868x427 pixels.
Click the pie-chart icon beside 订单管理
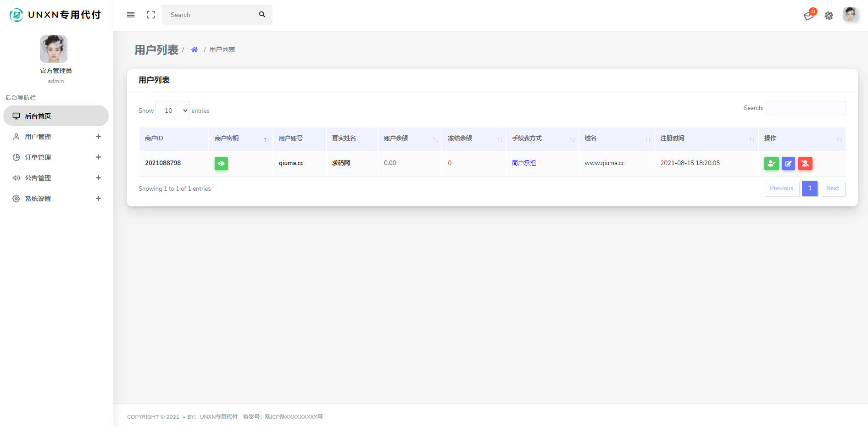(x=16, y=157)
